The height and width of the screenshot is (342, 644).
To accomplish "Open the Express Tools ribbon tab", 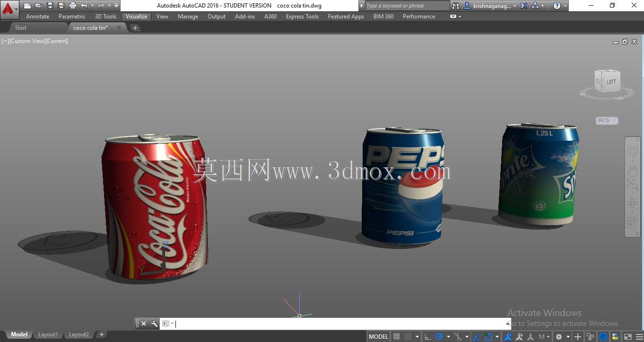I will coord(302,17).
